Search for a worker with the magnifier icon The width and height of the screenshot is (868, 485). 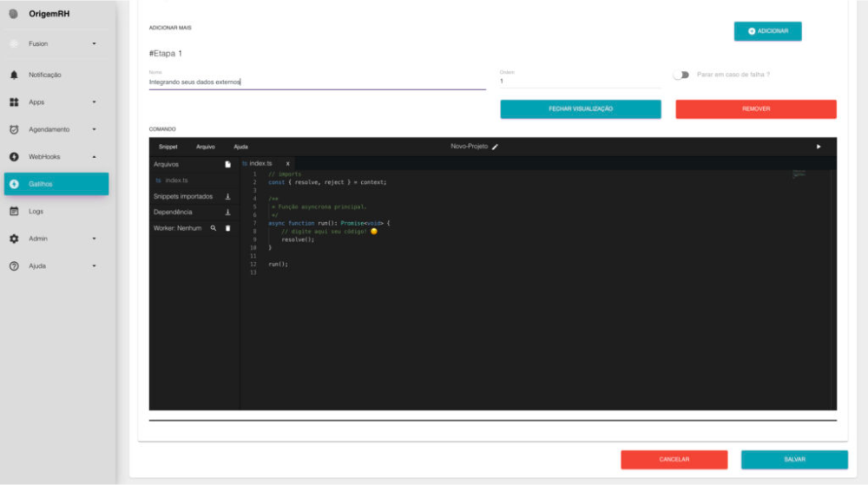pos(213,228)
